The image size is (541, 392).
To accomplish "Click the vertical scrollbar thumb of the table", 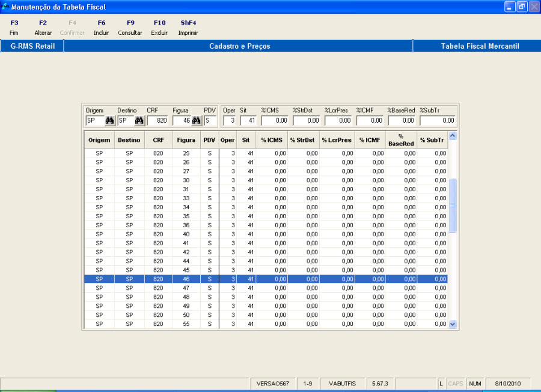I will (x=453, y=205).
